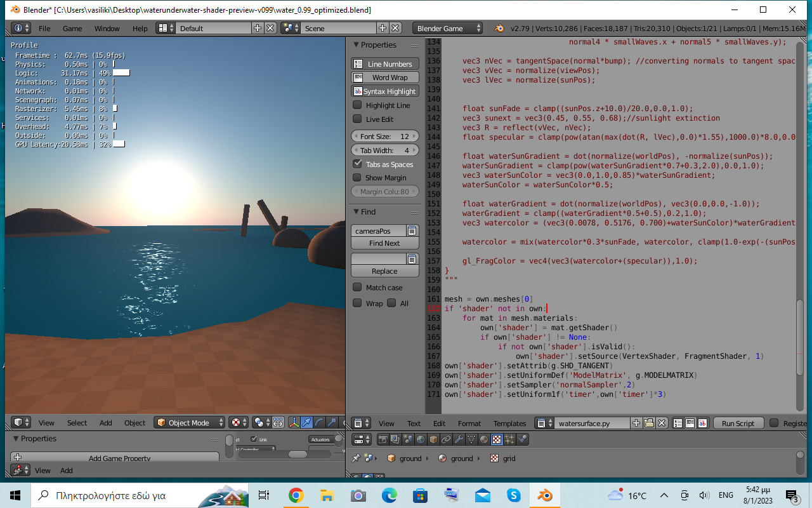This screenshot has height=508, width=812.
Task: Toggle the Register checkbox beside Run Script
Action: click(x=774, y=423)
